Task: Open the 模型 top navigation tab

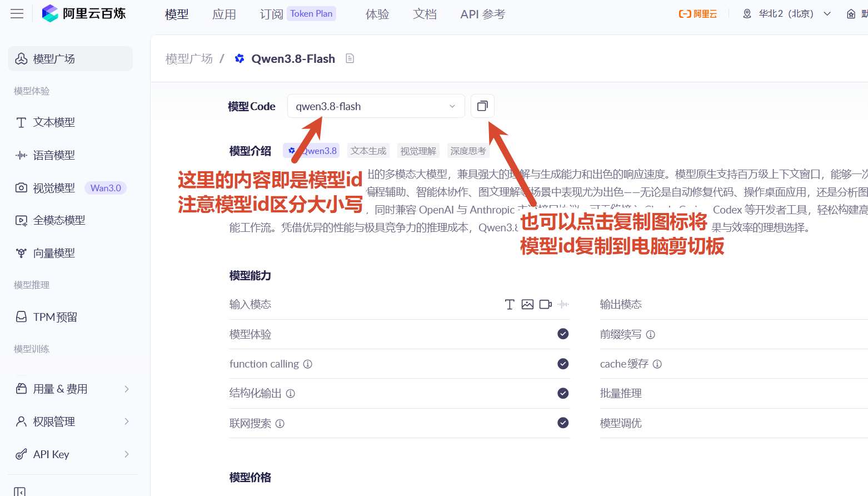Action: (177, 14)
